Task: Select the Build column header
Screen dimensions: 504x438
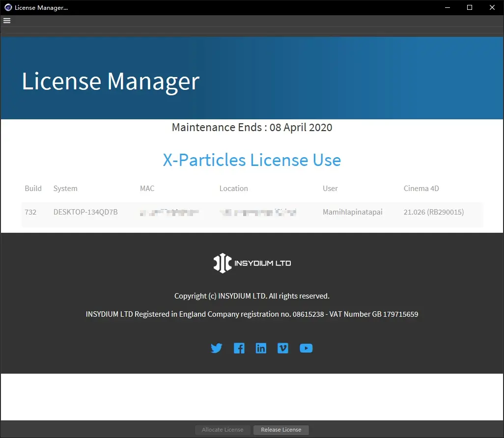Action: [x=33, y=189]
